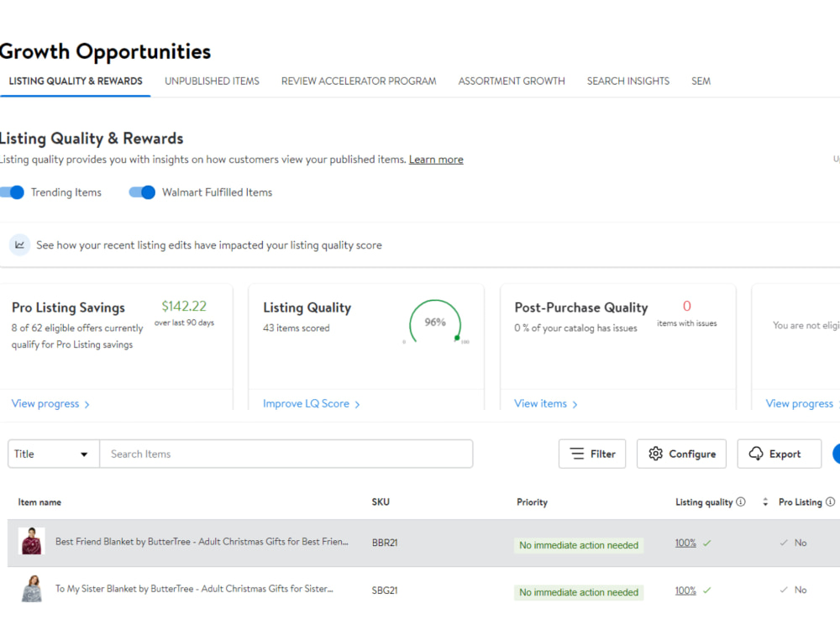Open the Learn more link
840x630 pixels.
(x=436, y=160)
